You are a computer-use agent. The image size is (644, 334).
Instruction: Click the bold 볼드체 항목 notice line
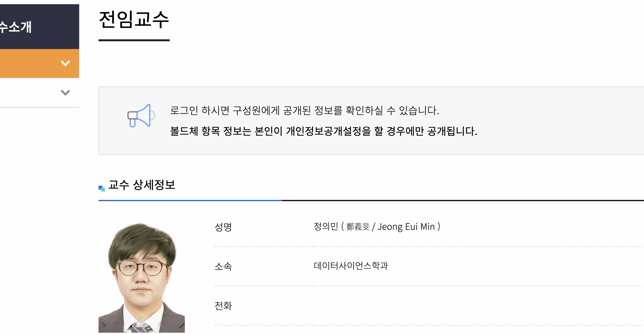(x=323, y=131)
